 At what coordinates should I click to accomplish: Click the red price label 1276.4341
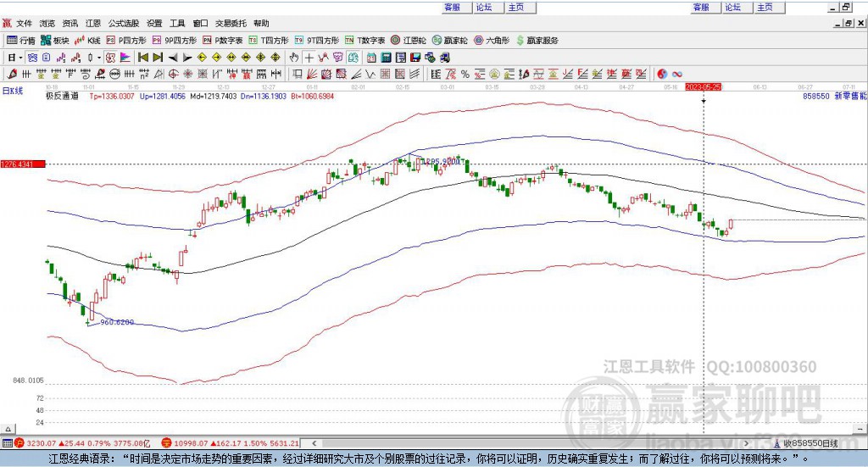click(x=22, y=164)
